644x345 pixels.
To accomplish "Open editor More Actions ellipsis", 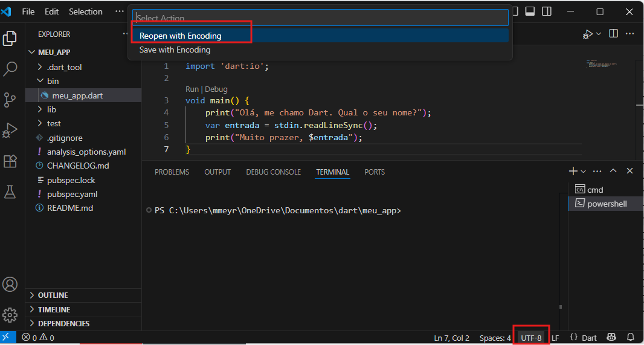I will 631,33.
